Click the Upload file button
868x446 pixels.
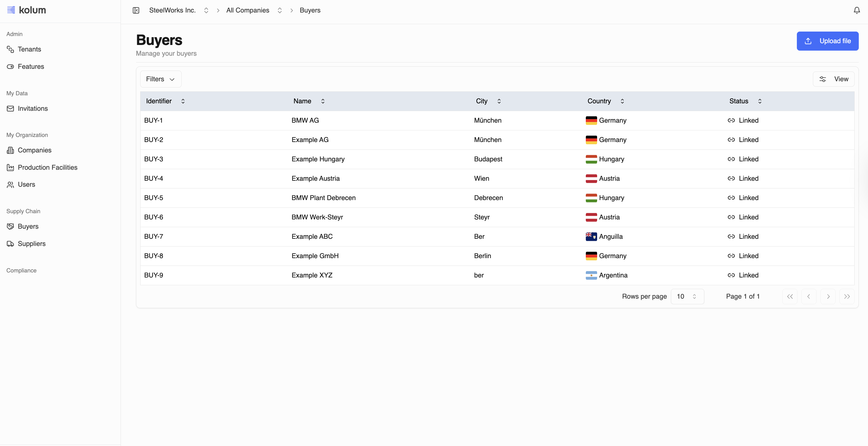tap(827, 41)
